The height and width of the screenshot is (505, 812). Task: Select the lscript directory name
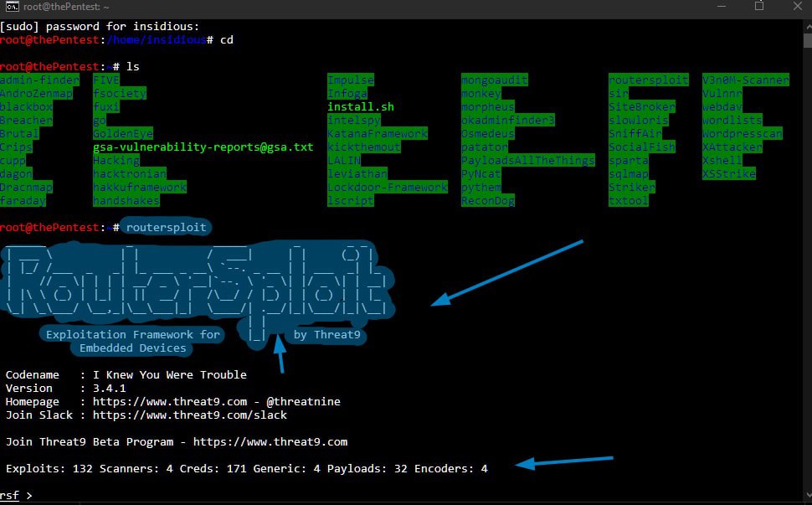pos(351,201)
